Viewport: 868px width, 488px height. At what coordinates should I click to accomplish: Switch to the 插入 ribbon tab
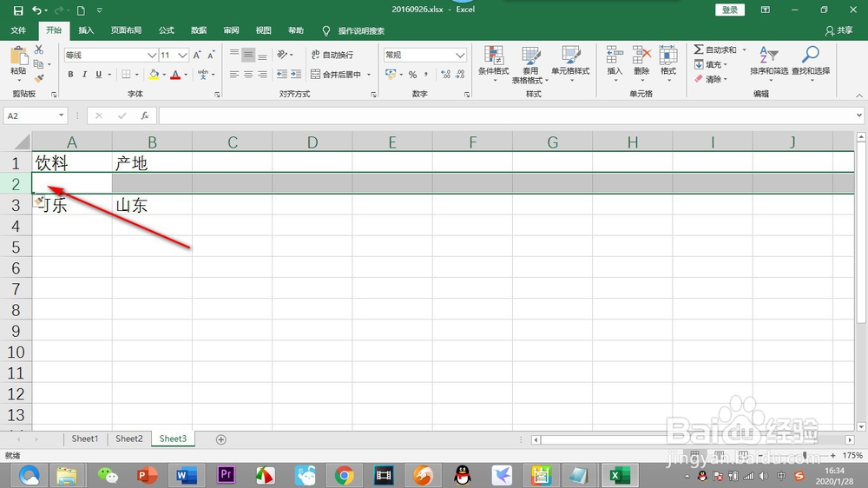click(86, 30)
